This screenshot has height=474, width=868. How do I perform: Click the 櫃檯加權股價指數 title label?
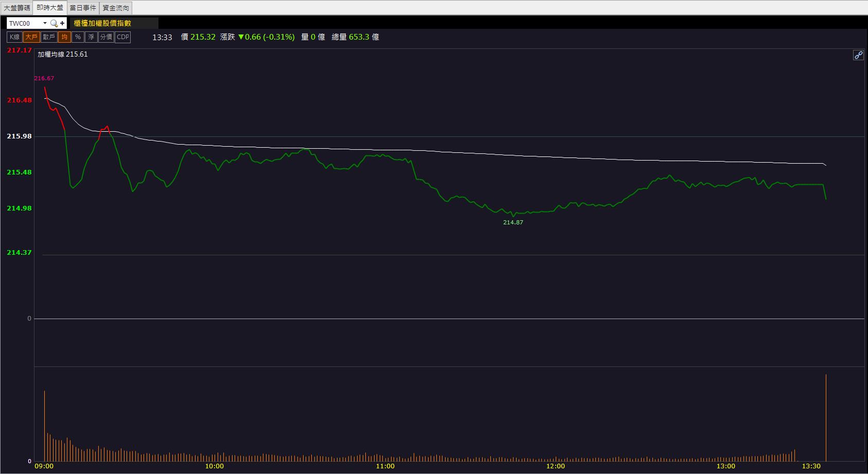pos(102,23)
